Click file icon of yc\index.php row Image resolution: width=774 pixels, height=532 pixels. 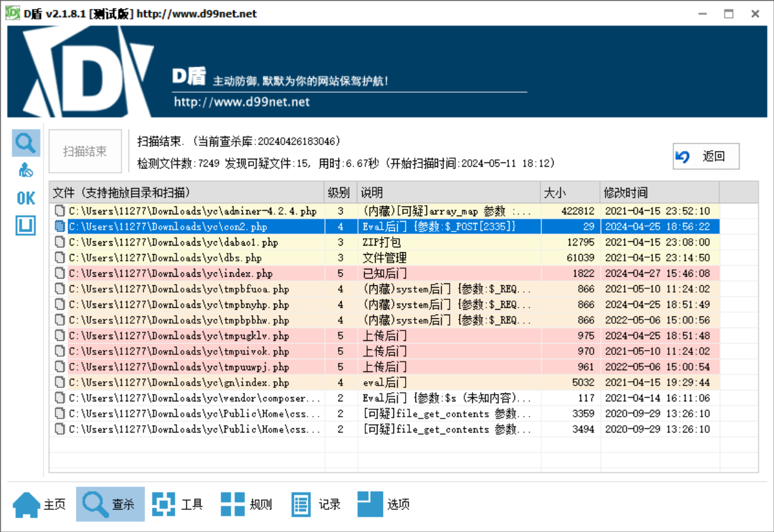pos(60,274)
